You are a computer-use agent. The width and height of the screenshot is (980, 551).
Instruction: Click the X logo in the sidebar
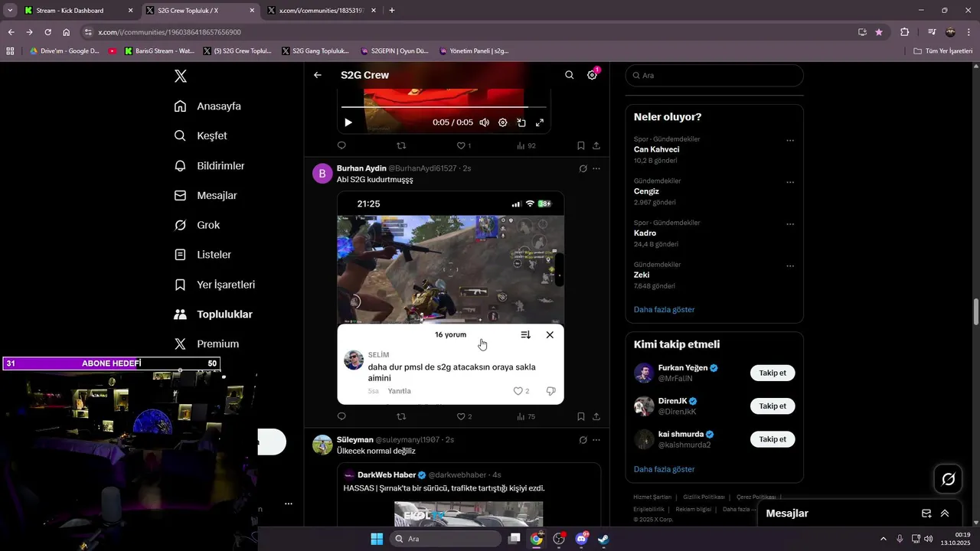pos(180,76)
